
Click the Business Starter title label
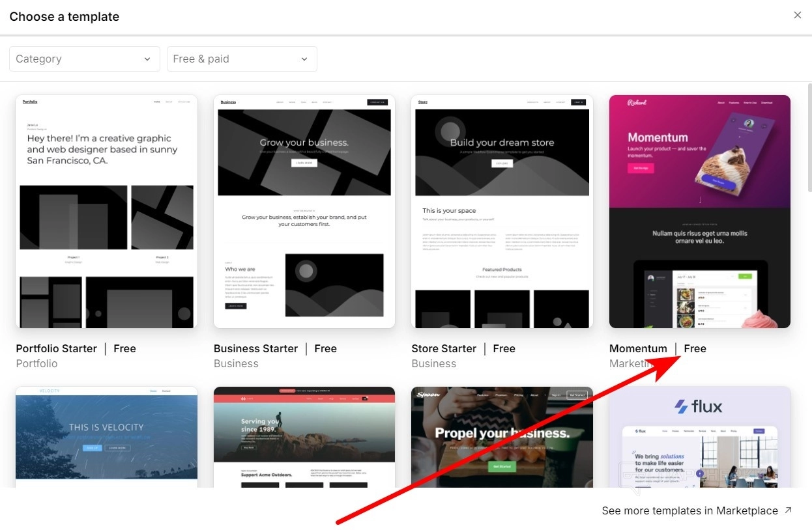coord(255,348)
